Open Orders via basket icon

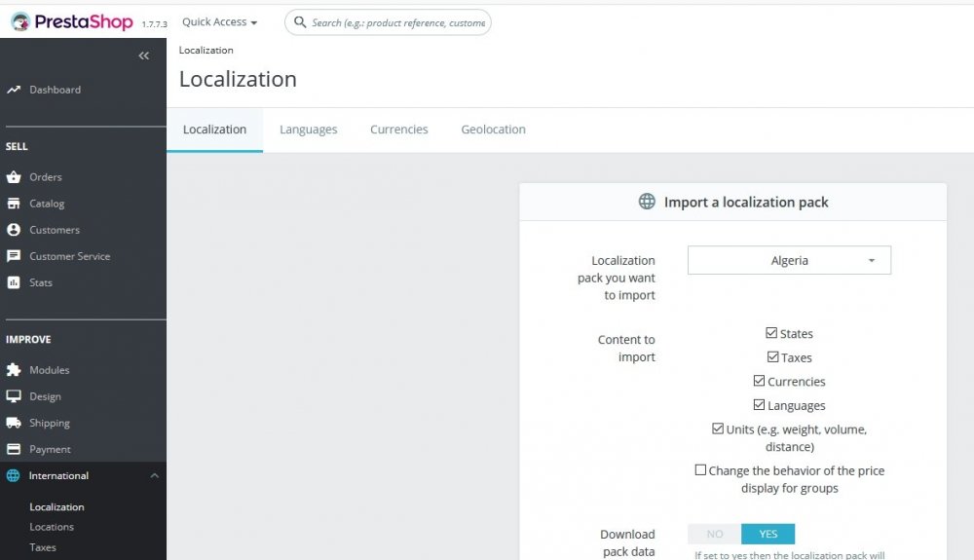(14, 177)
